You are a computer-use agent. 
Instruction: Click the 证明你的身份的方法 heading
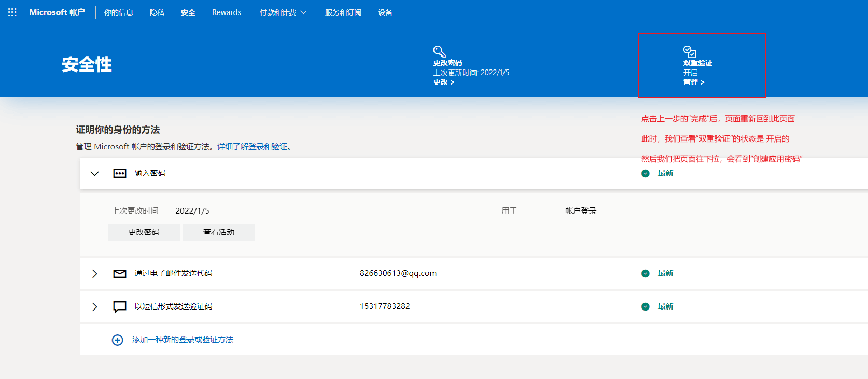pyautogui.click(x=118, y=130)
